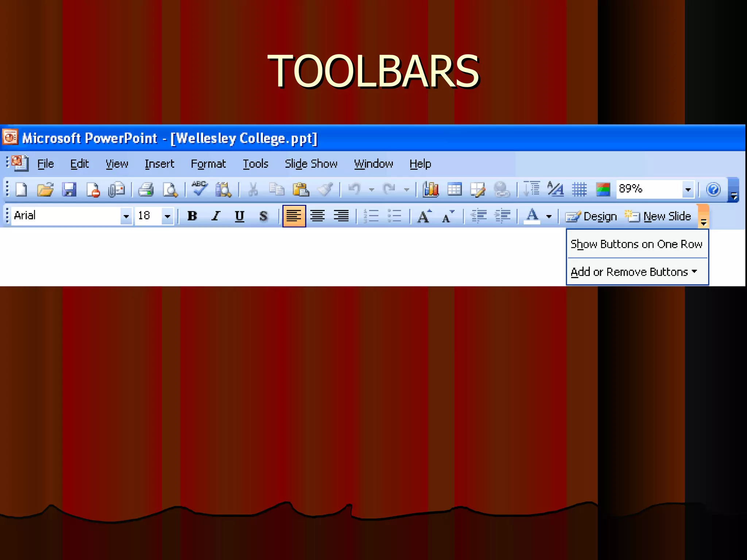Click the Decrease Indent icon
The image size is (747, 560).
pos(479,216)
